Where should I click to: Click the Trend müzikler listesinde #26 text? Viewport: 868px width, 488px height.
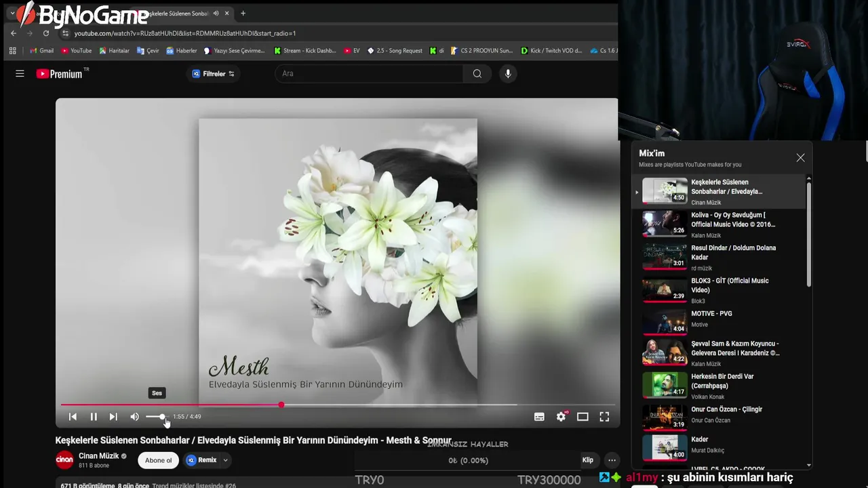(194, 485)
